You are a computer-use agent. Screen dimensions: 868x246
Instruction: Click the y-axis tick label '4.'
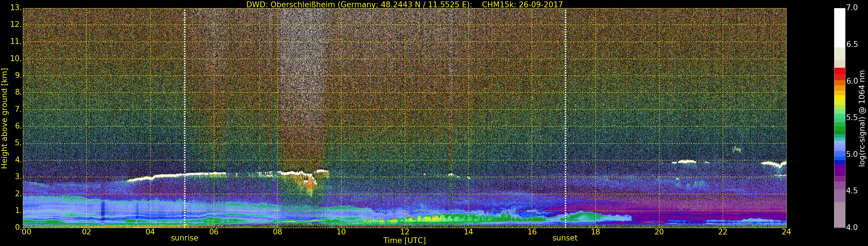coord(18,160)
